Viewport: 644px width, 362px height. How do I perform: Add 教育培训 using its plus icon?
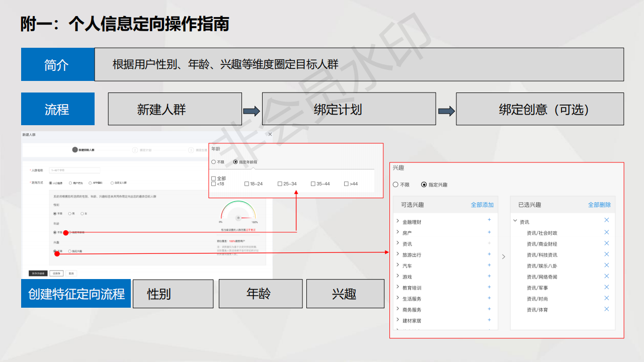pyautogui.click(x=489, y=287)
